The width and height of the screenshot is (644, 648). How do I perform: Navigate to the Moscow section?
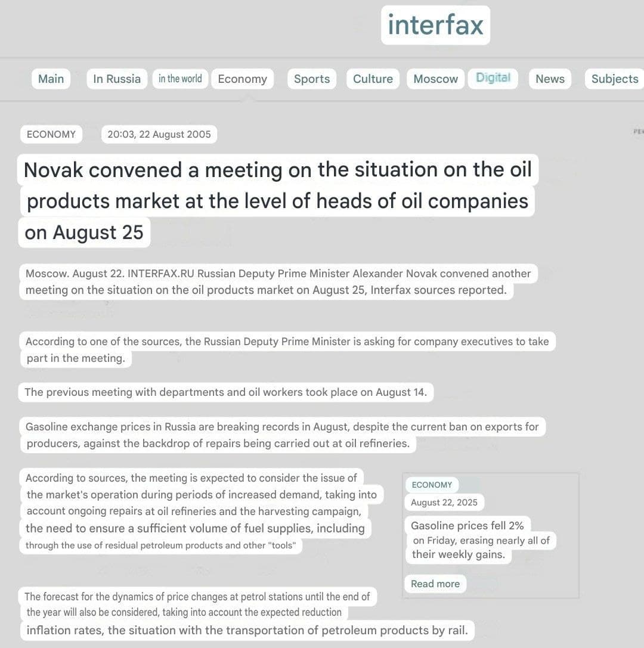pyautogui.click(x=435, y=79)
